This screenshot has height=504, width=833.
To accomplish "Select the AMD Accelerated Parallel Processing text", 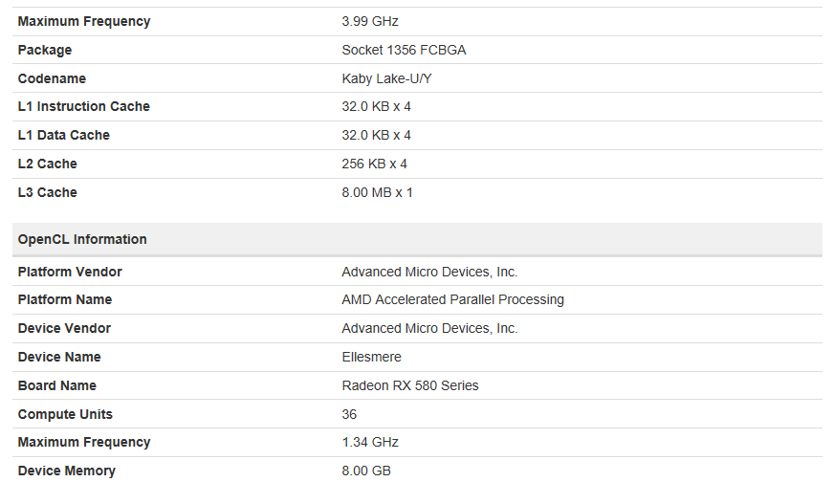I will pos(452,299).
